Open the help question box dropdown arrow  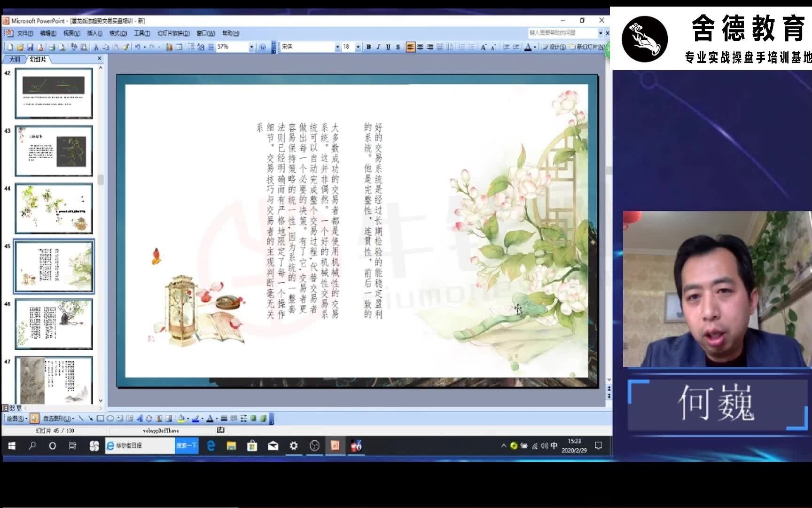coord(600,33)
